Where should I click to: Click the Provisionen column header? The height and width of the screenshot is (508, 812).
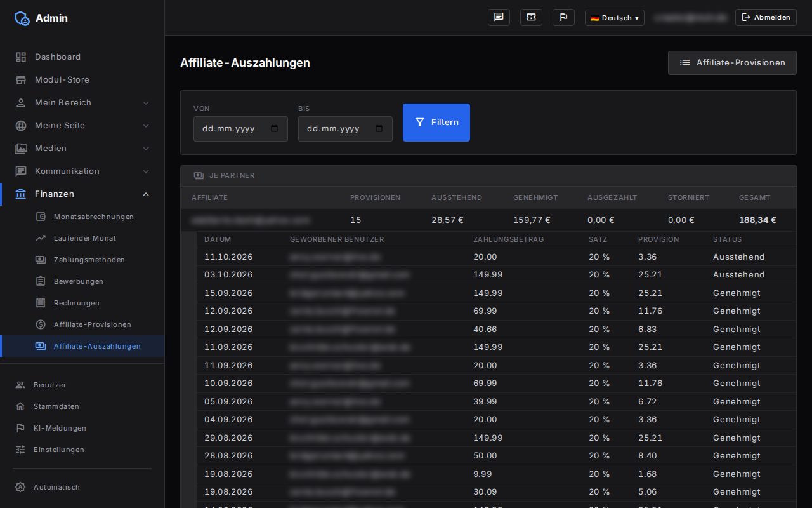pos(376,197)
